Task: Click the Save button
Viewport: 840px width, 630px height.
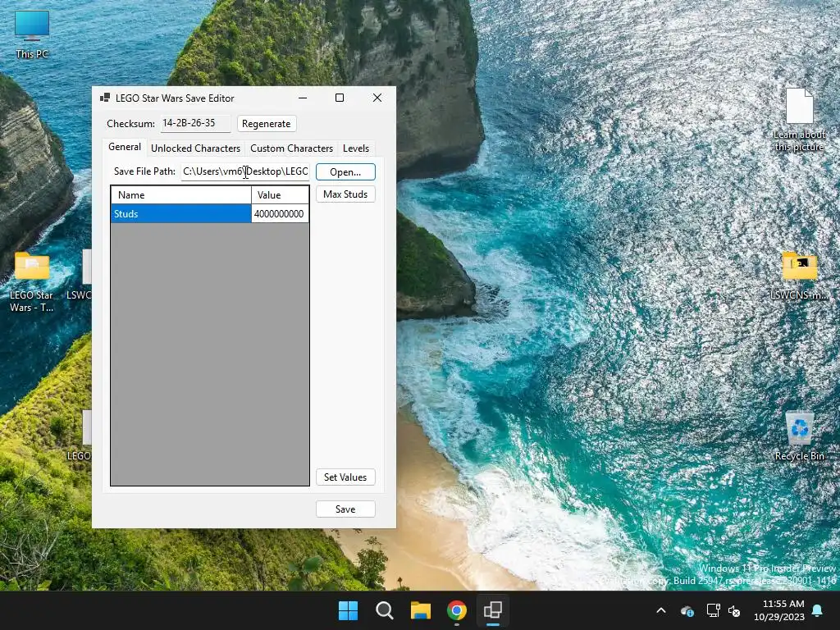Action: pyautogui.click(x=345, y=509)
